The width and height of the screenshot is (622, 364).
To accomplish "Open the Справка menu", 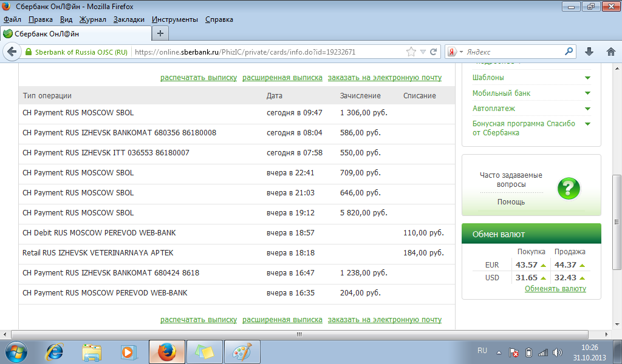I will [219, 19].
